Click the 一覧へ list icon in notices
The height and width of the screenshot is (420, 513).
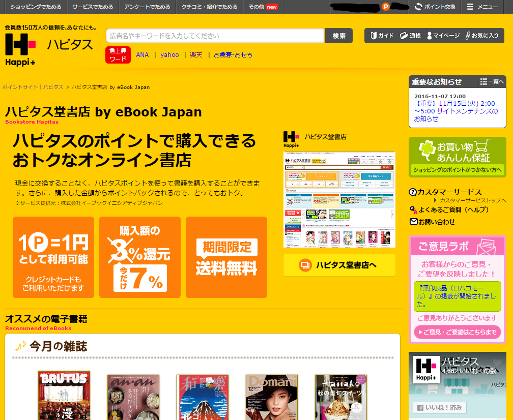492,81
